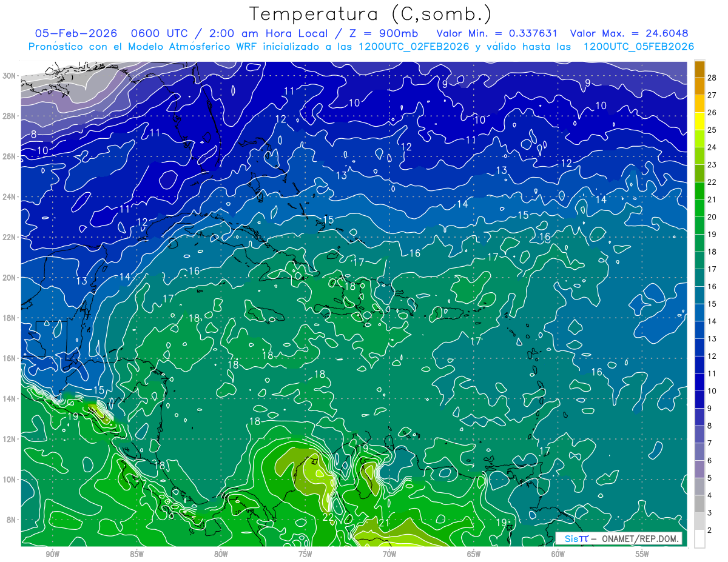Click the 'Valor Min. = 0.337631' text
Viewport: 728px width, 562px height.
click(496, 33)
